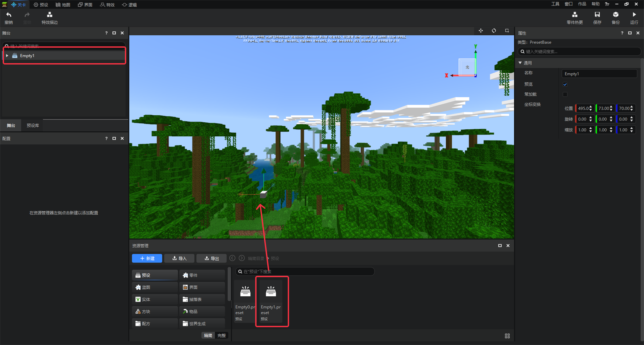Select the Empty0.preset thumbnail
Screen dimensions: 644x345
pyautogui.click(x=245, y=301)
